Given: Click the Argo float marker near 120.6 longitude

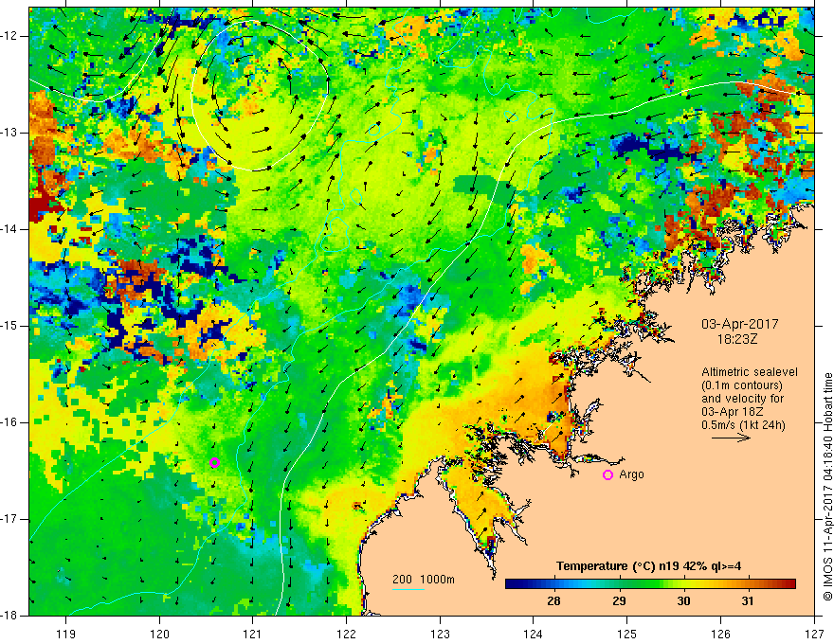Looking at the screenshot, I should (214, 462).
